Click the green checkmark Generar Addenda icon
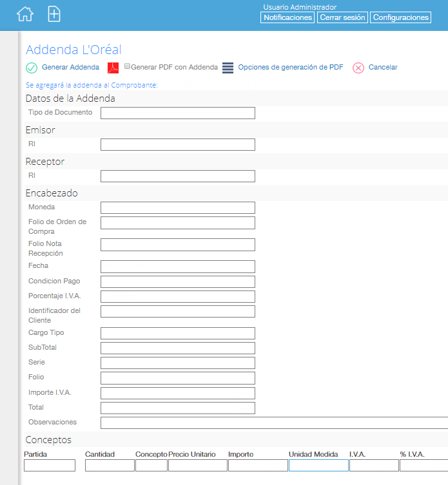This screenshot has width=448, height=485. [32, 68]
